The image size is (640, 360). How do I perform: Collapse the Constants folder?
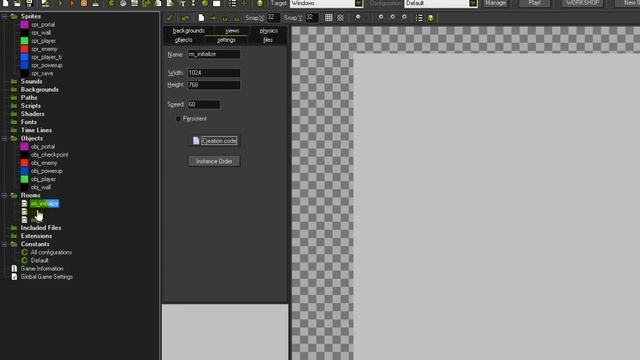pos(4,244)
